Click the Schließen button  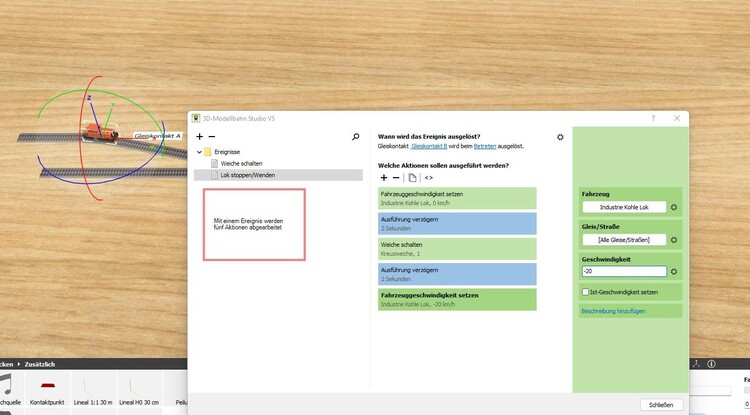coord(661,404)
